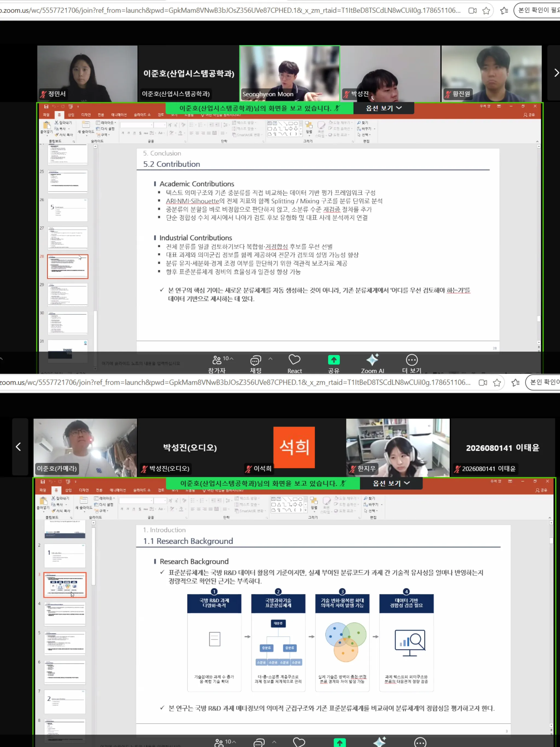The image size is (560, 747).
Task: Click the participants icon in the lower Zoom toolbar
Action: tap(219, 743)
